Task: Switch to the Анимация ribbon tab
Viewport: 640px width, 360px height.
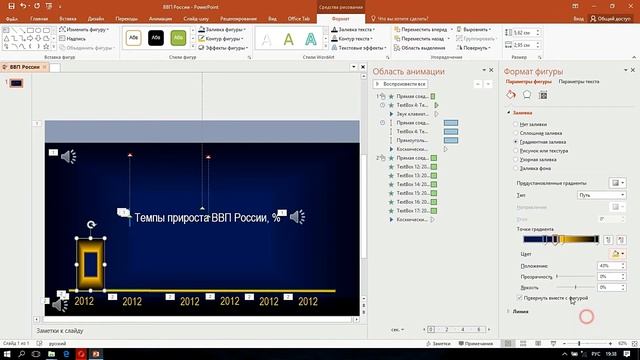Action: (160, 19)
